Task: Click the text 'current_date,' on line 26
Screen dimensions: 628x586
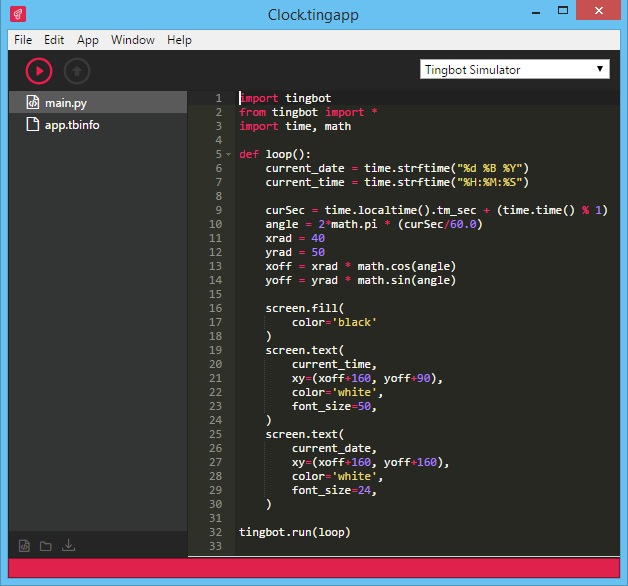Action: click(334, 448)
